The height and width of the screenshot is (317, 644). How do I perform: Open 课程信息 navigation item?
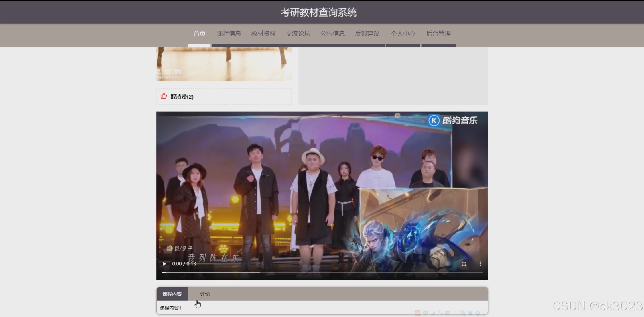click(x=229, y=34)
